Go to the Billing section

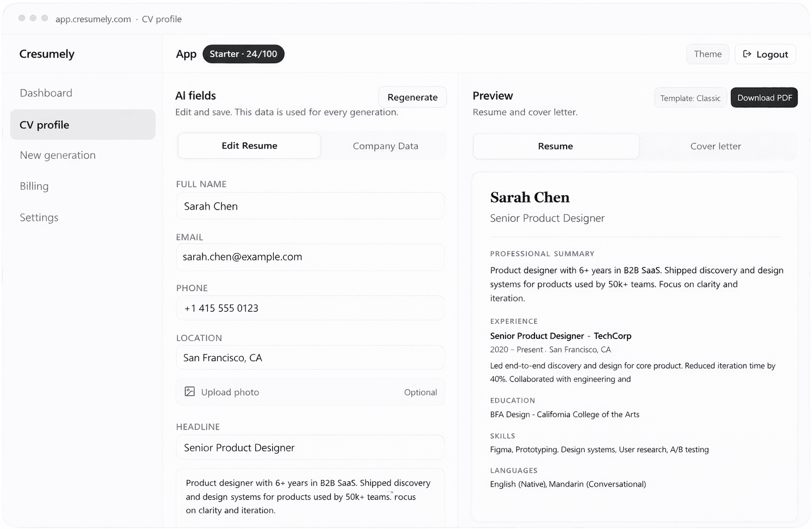34,186
